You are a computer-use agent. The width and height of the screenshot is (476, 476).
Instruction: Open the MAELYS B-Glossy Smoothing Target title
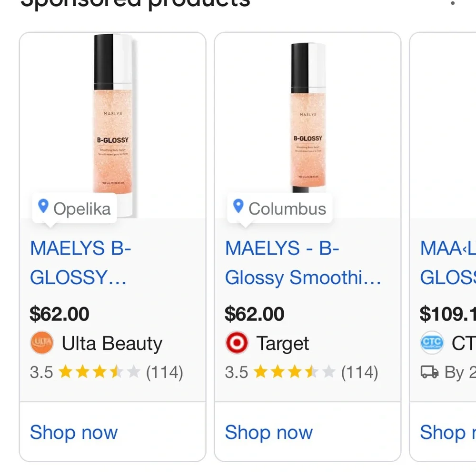point(303,263)
